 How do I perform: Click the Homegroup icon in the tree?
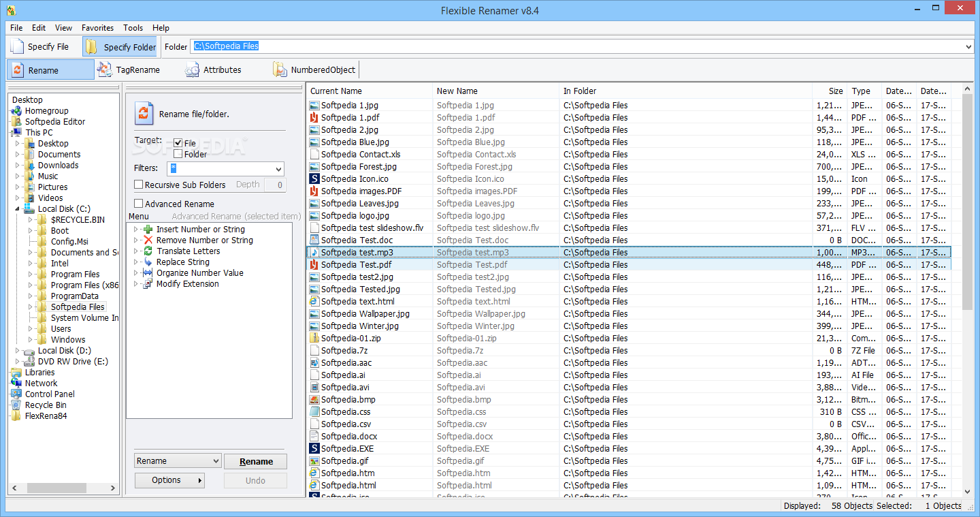pos(16,111)
